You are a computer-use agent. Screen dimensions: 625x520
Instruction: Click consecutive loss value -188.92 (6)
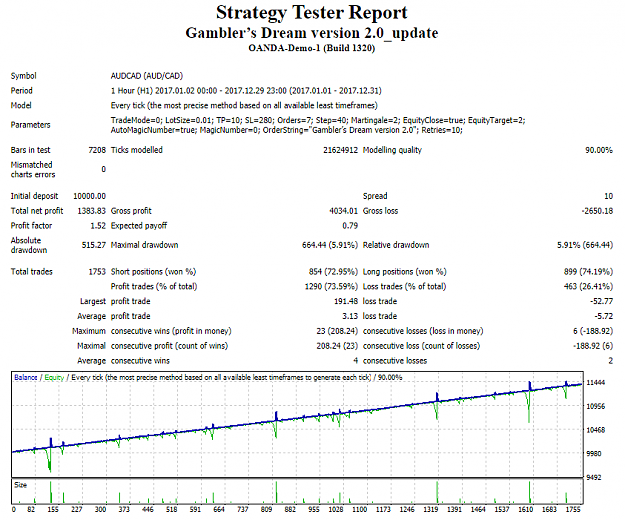[593, 346]
